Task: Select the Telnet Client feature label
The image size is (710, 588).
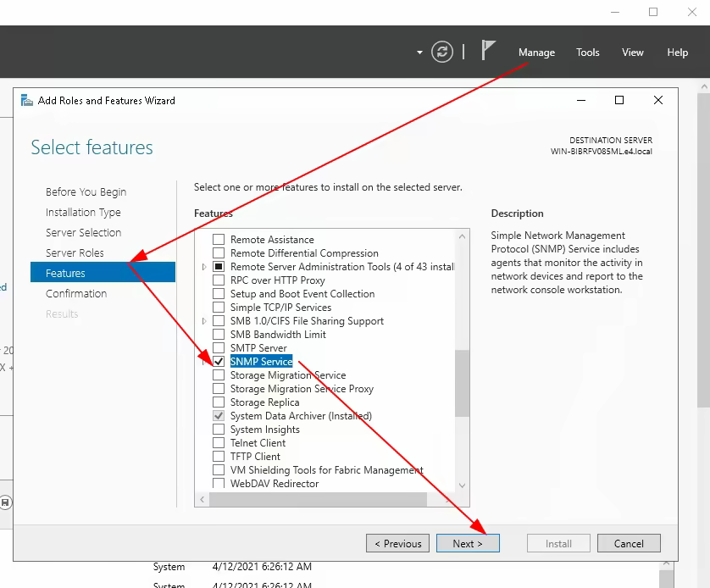Action: coord(258,443)
